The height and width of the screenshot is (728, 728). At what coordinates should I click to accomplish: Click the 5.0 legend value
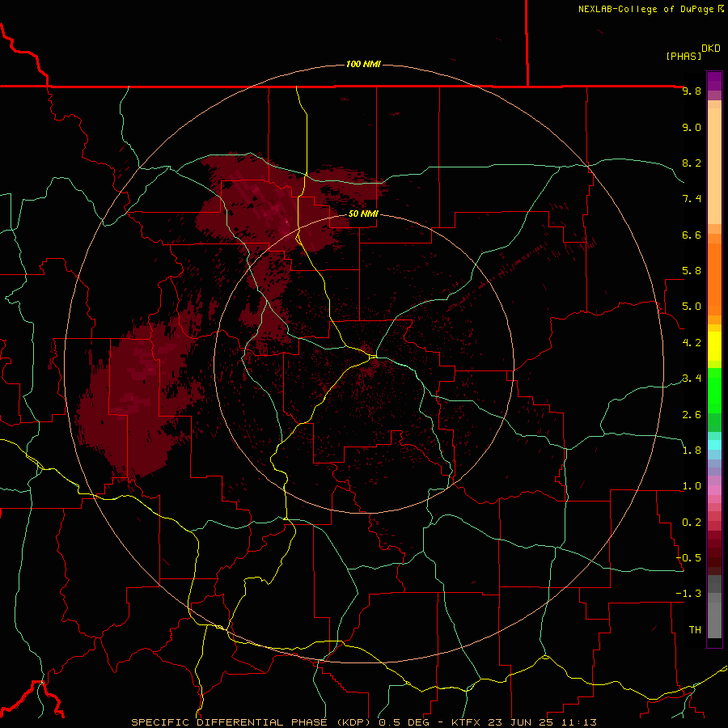[x=692, y=307]
